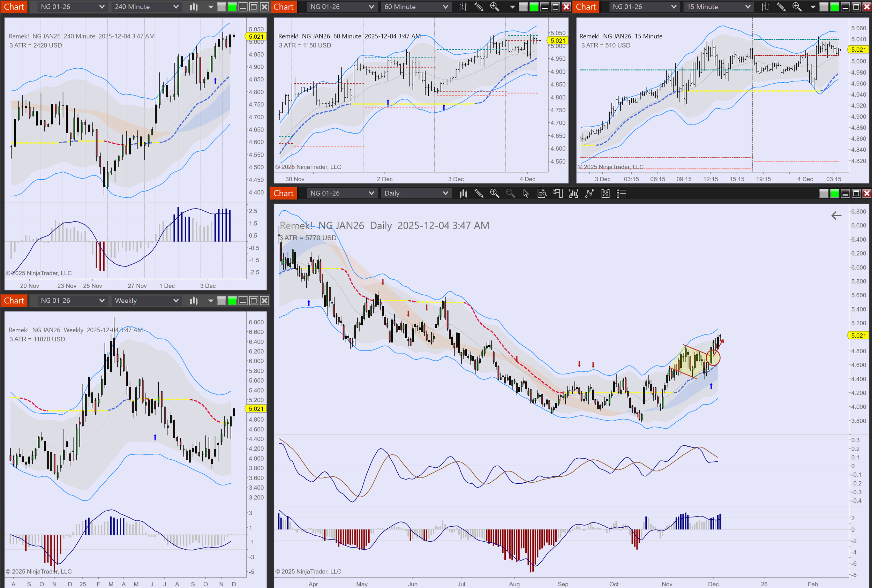This screenshot has width=872, height=588.
Task: Click the return arrow on Daily chart
Action: [836, 216]
